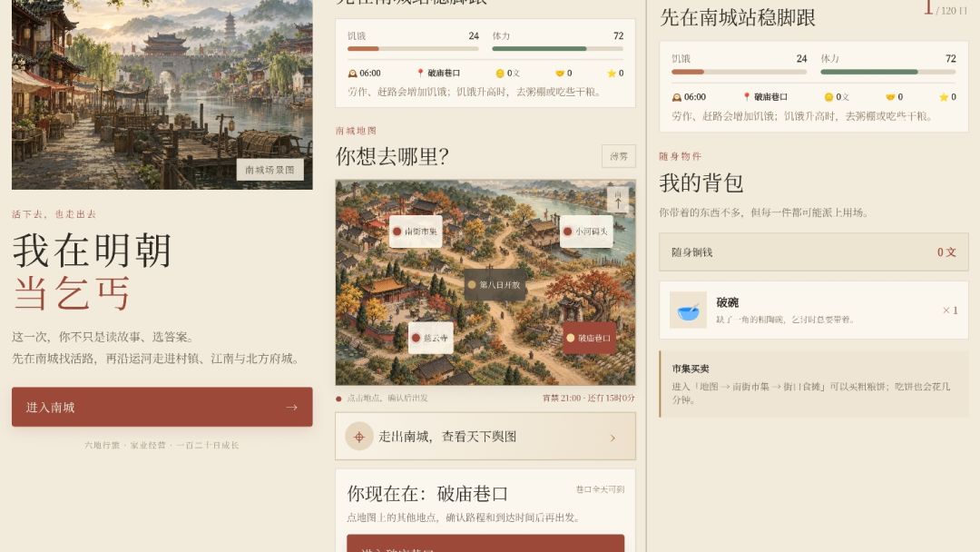Click the clock icon above 随身物件
Image resolution: width=980 pixels, height=552 pixels.
(x=676, y=97)
